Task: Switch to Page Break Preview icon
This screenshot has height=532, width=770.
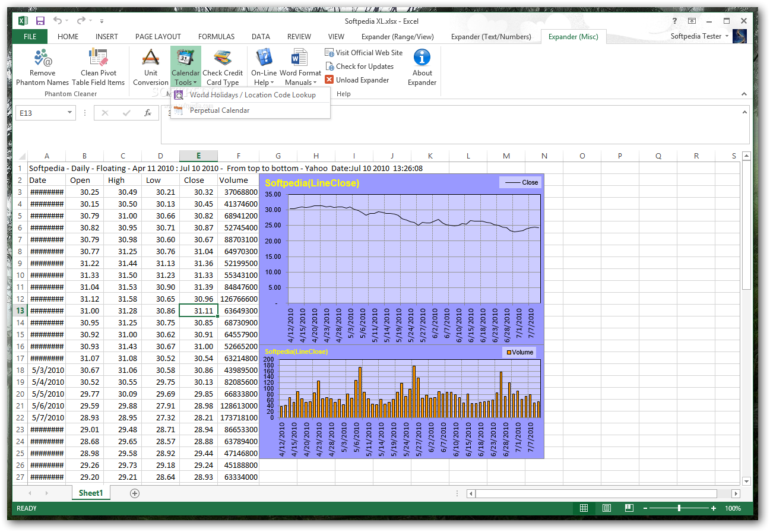Action: (x=629, y=508)
